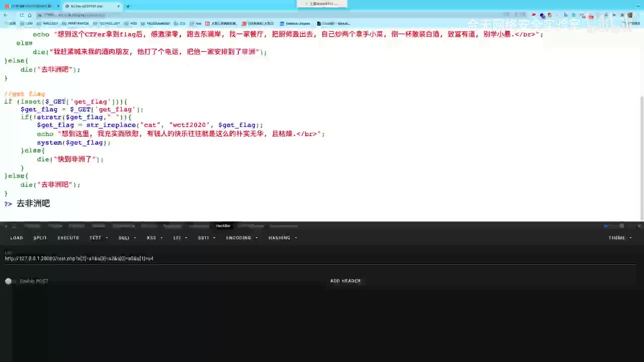The height and width of the screenshot is (362, 644).
Task: Open the WIRELESS bookmarks folder
Action: tap(48, 23)
